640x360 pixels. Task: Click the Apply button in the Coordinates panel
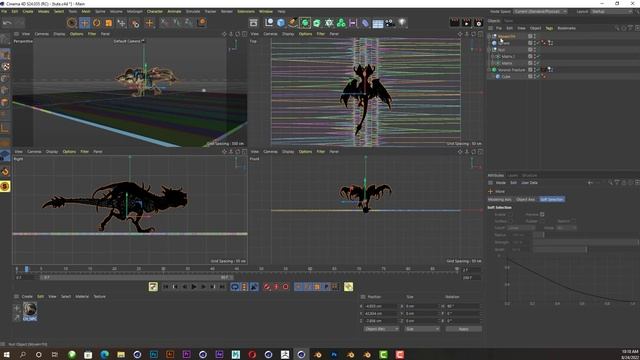(x=463, y=329)
